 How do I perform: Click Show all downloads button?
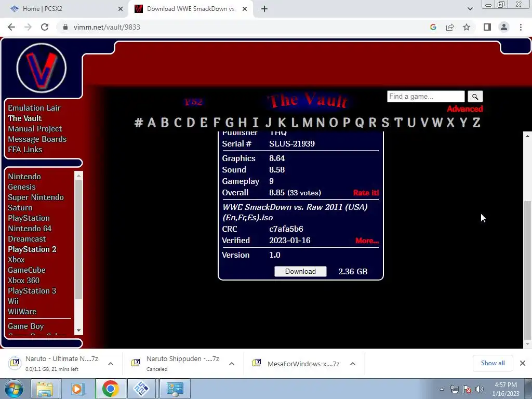(493, 363)
